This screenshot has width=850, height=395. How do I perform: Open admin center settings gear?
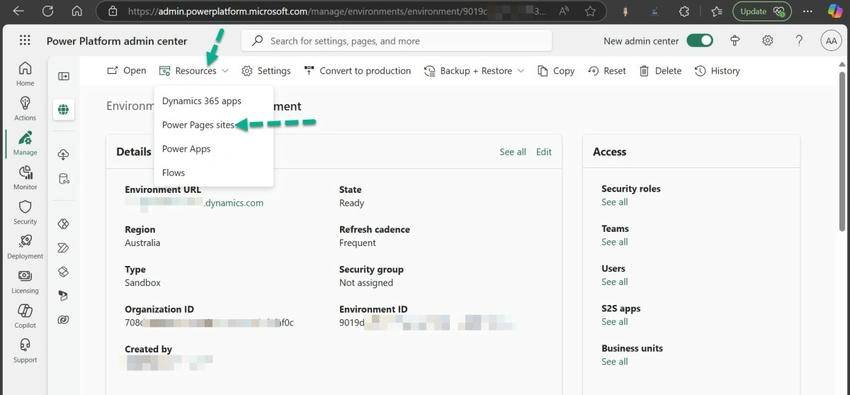pyautogui.click(x=767, y=41)
